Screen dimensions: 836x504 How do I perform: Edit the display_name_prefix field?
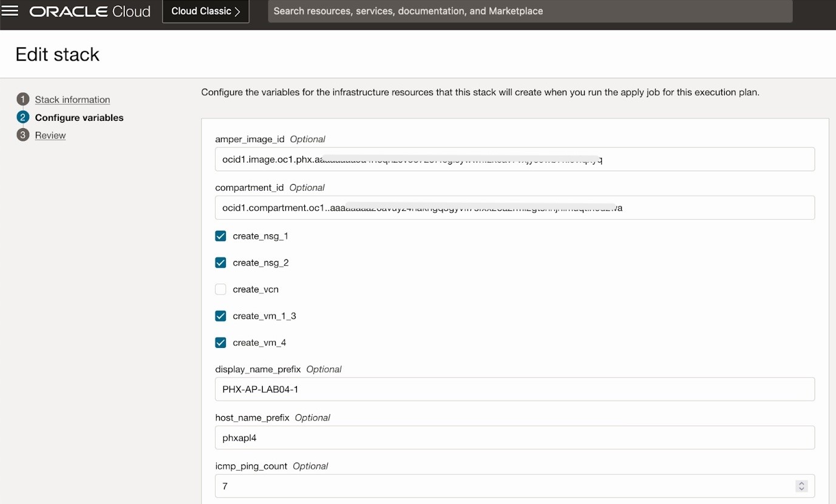coord(514,389)
